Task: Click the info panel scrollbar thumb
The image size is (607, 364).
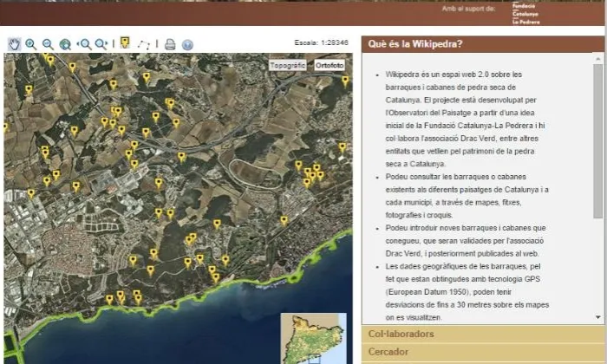Action: coord(598,141)
